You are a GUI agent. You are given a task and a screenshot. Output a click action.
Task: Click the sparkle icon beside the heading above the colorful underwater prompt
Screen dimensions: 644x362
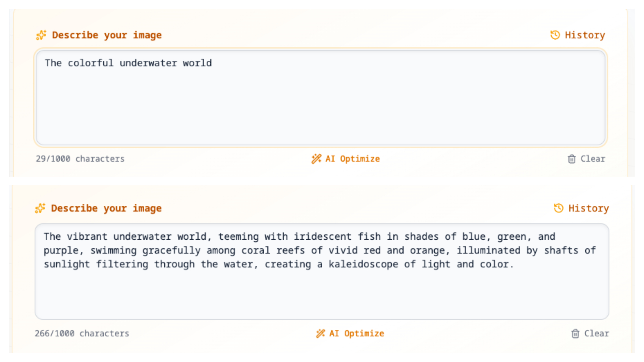tap(41, 35)
